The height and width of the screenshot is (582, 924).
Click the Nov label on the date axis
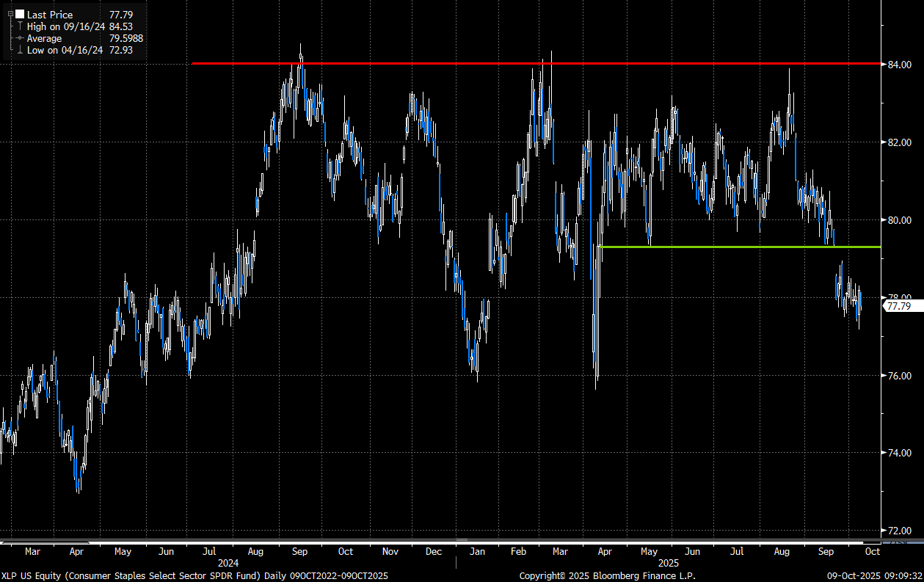390,551
